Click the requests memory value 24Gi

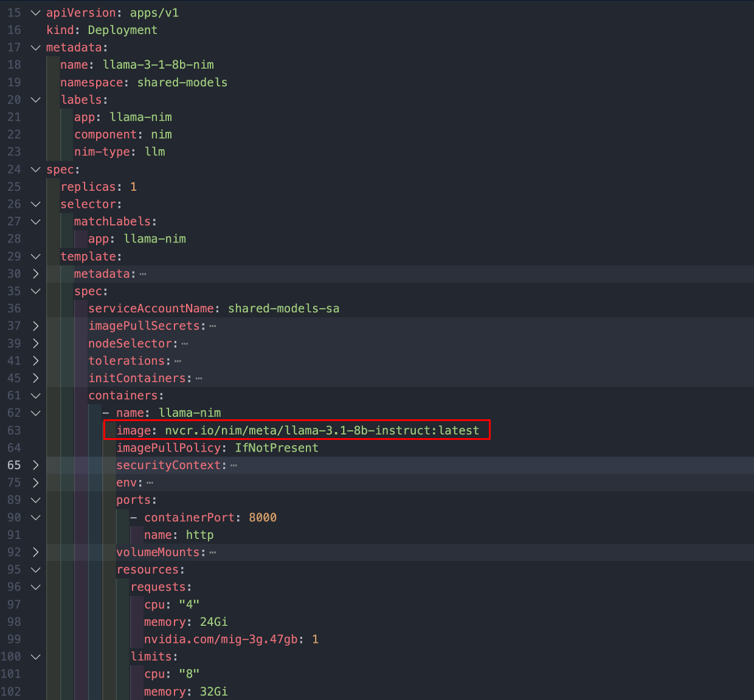214,622
